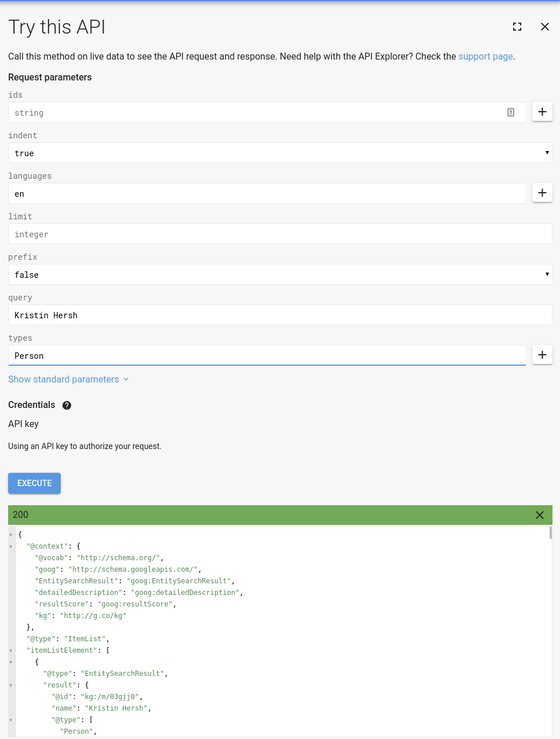This screenshot has width=560, height=739.
Task: Collapse the itemListElement array
Action: click(10, 650)
